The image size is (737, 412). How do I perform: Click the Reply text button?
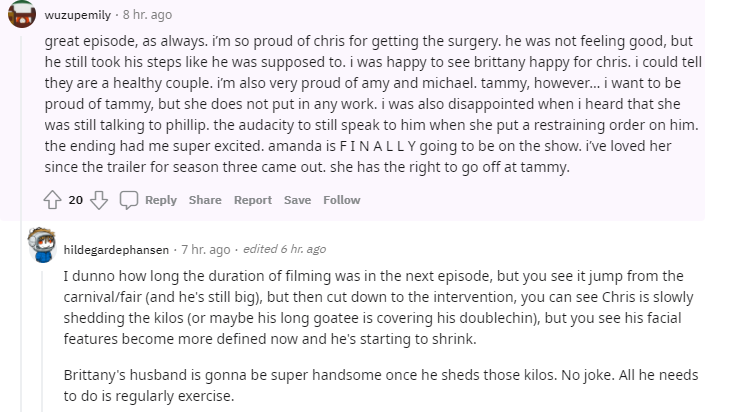(161, 200)
